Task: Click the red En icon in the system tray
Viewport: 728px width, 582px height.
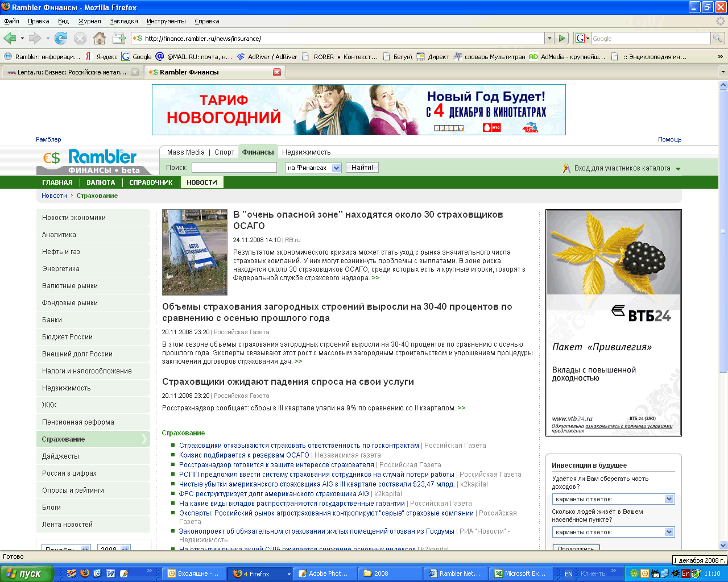Action: 686,573
